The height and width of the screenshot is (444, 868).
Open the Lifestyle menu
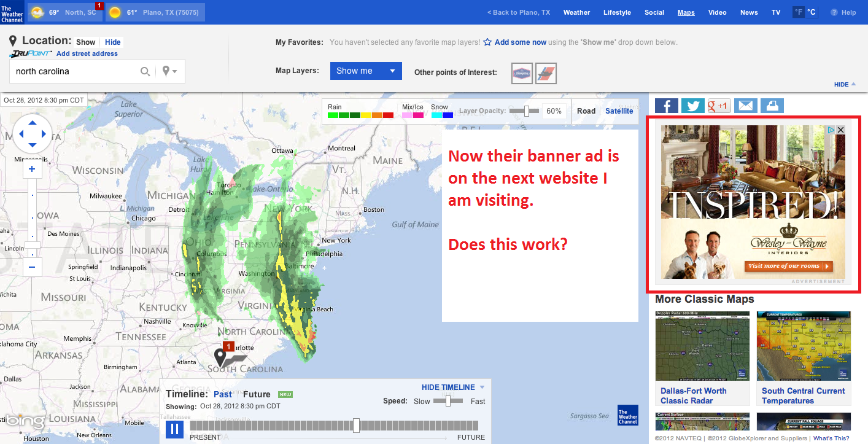click(617, 12)
